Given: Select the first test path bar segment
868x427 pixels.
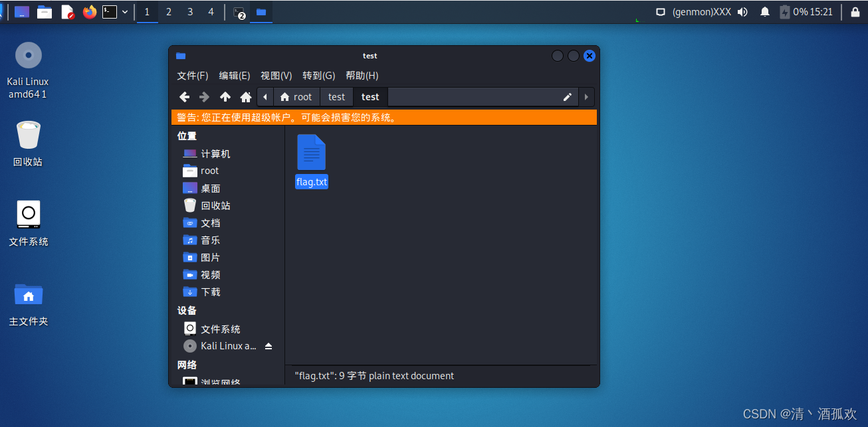Looking at the screenshot, I should tap(337, 97).
